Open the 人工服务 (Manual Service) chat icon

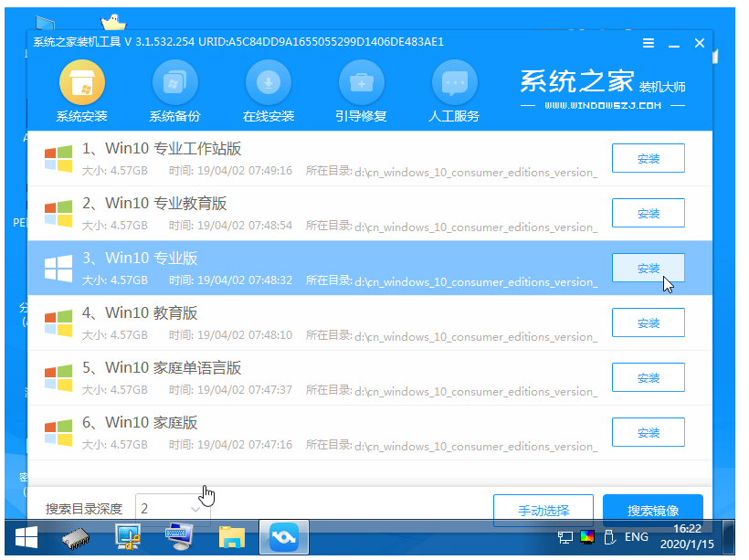pos(454,86)
